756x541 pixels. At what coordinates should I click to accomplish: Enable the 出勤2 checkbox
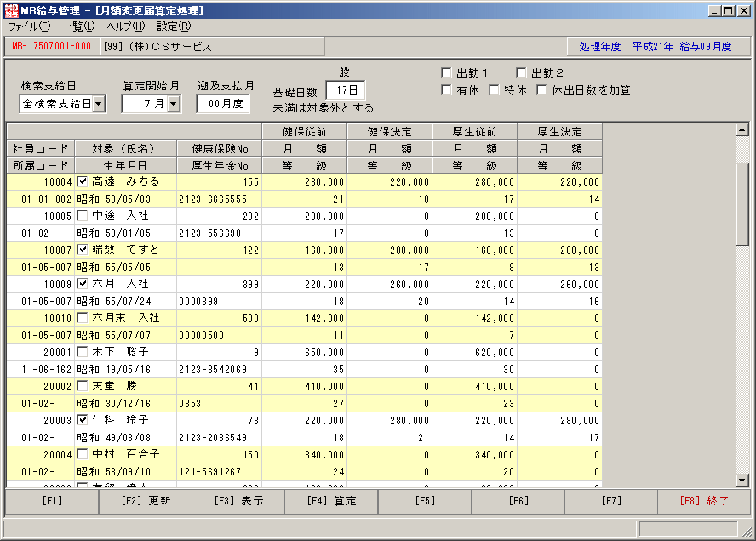pyautogui.click(x=521, y=73)
